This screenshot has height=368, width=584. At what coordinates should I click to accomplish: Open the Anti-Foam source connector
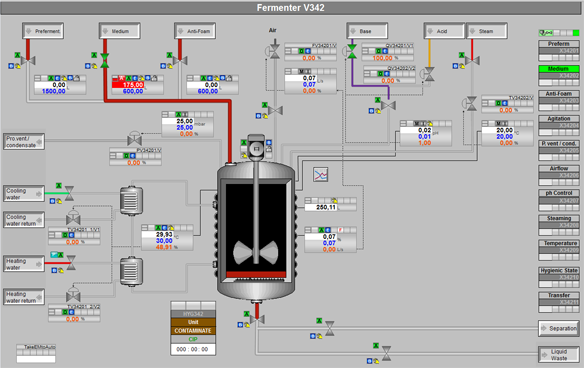point(195,31)
